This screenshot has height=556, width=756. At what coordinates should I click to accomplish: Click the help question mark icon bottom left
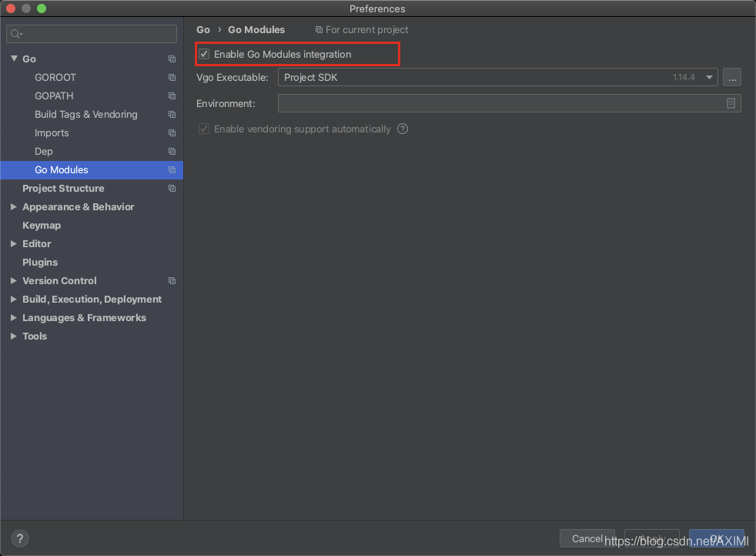[x=19, y=538]
